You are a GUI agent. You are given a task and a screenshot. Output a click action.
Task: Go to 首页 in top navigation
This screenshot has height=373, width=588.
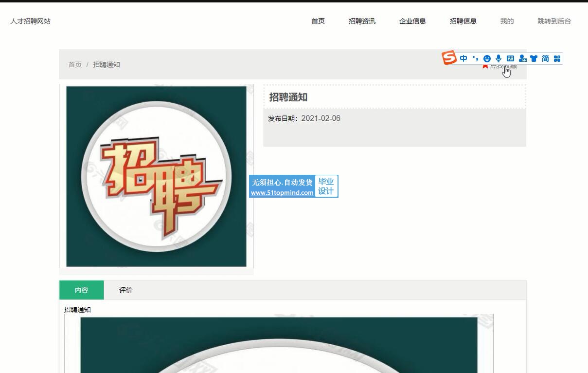click(318, 21)
